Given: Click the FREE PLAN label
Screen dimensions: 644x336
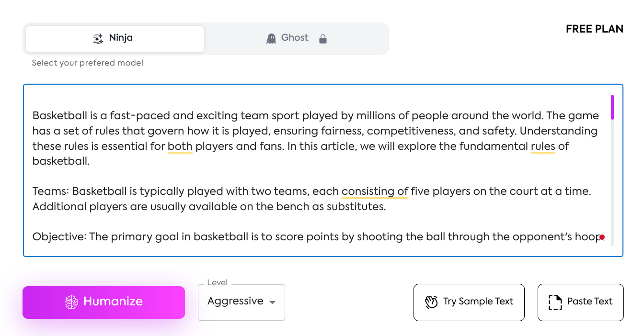Looking at the screenshot, I should (595, 29).
